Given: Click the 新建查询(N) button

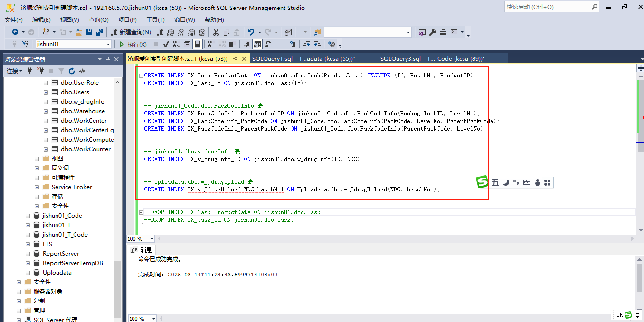Looking at the screenshot, I should tap(131, 32).
